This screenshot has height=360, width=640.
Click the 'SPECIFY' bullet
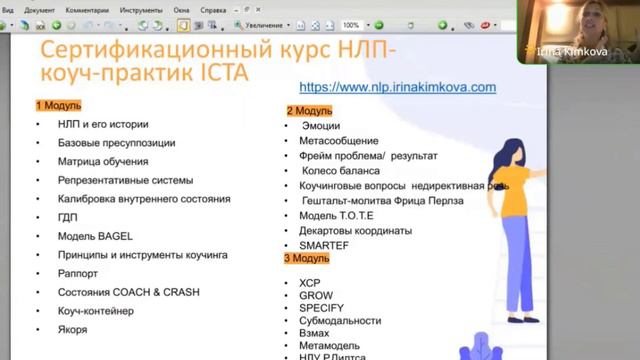(x=321, y=308)
